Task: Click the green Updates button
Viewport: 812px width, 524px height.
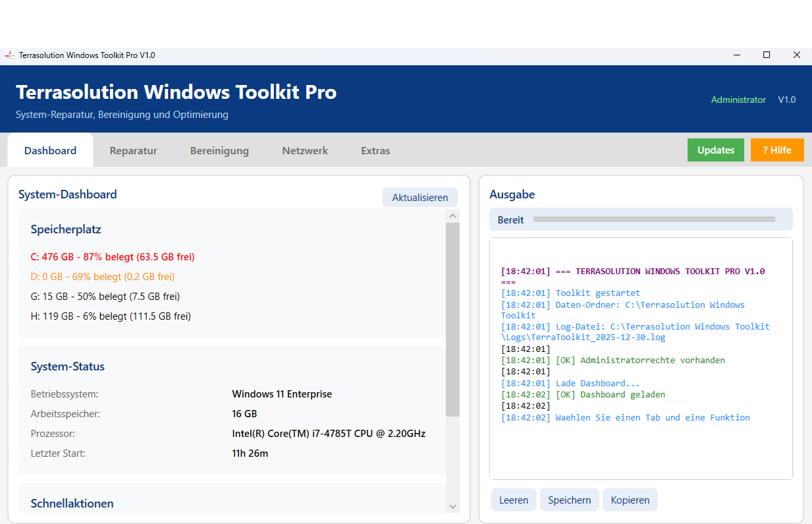Action: coord(715,150)
